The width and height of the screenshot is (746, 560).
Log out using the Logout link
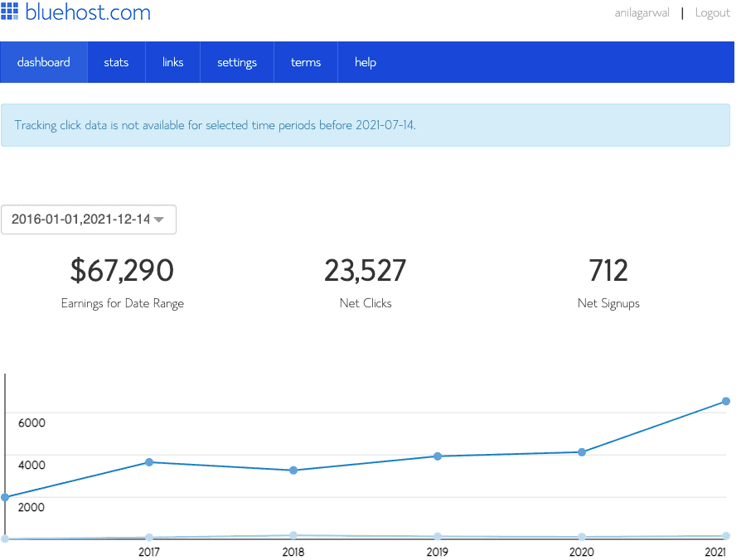[712, 12]
